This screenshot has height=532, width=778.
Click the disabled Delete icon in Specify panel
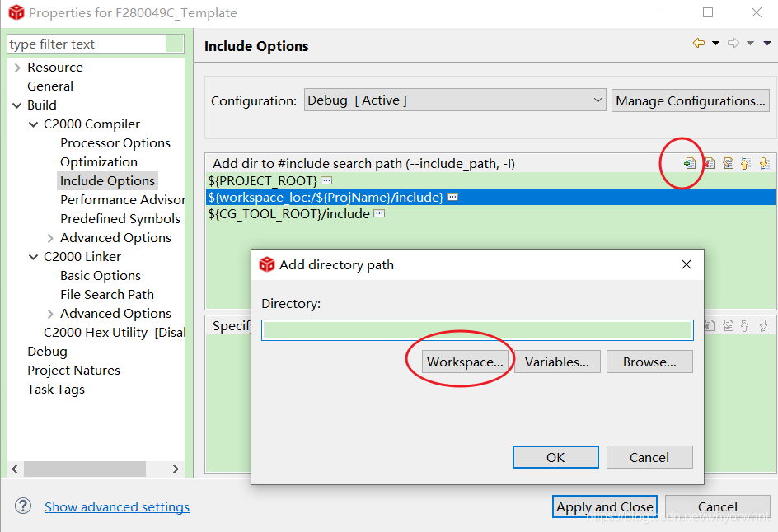click(710, 326)
